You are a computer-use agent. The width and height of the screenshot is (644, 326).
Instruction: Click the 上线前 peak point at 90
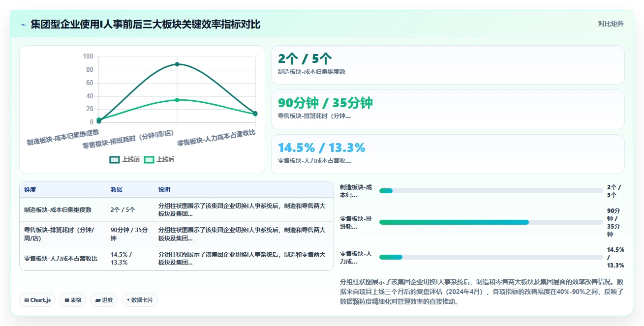pos(177,64)
